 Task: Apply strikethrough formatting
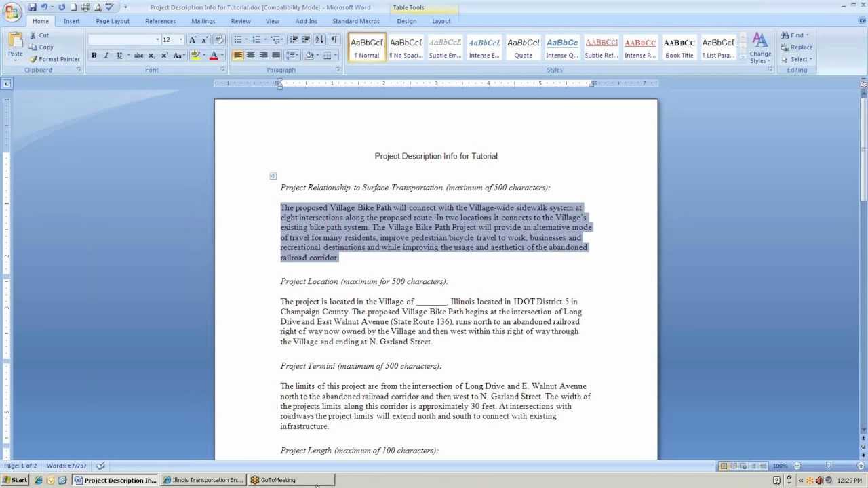pos(138,56)
